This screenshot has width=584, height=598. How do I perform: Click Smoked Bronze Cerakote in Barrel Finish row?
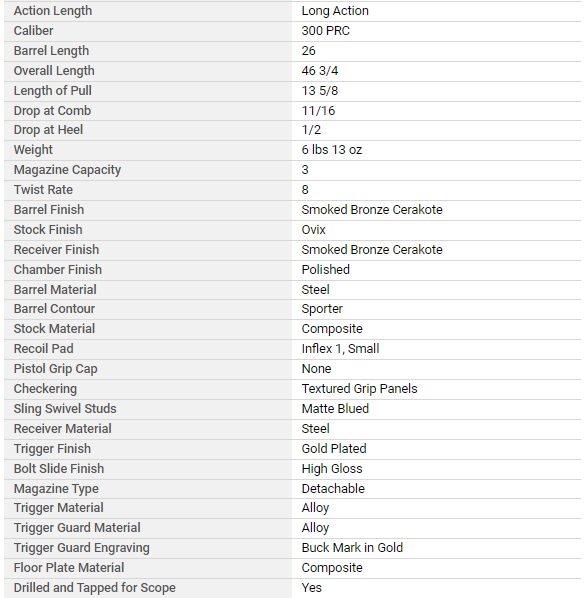tap(372, 210)
